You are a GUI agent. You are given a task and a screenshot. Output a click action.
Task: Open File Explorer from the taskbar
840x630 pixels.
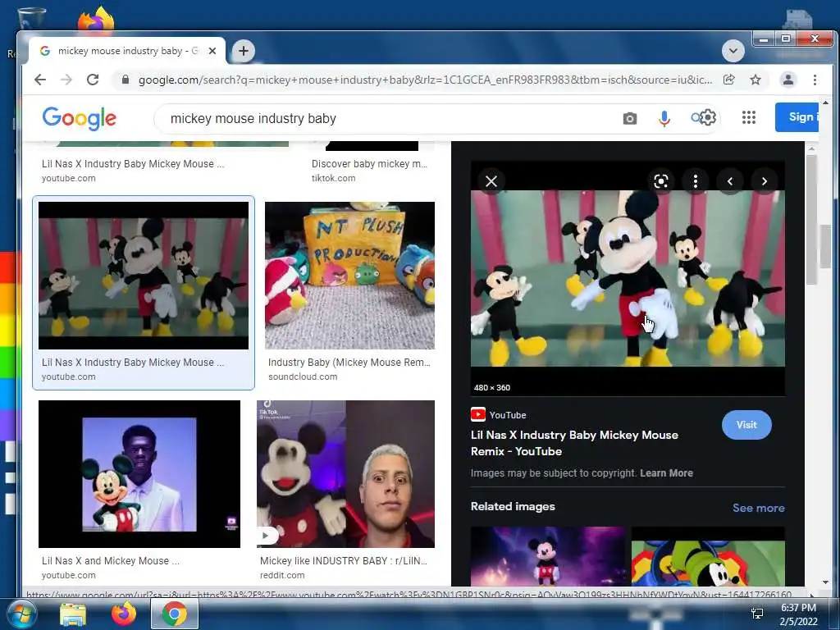click(x=73, y=614)
